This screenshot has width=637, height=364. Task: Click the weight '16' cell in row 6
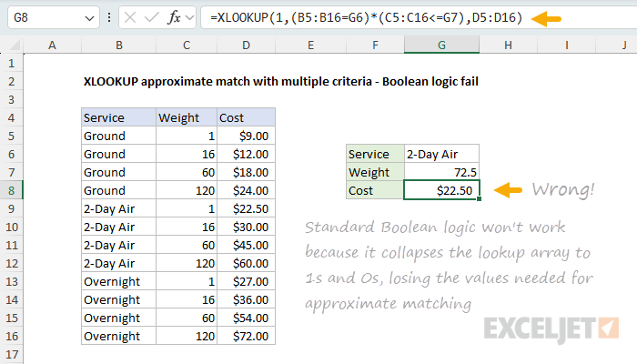pos(187,154)
